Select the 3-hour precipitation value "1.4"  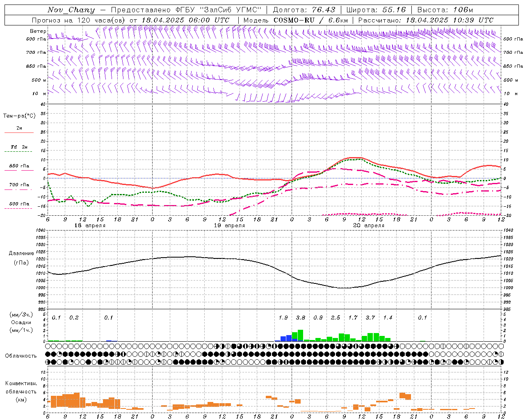coord(388,317)
